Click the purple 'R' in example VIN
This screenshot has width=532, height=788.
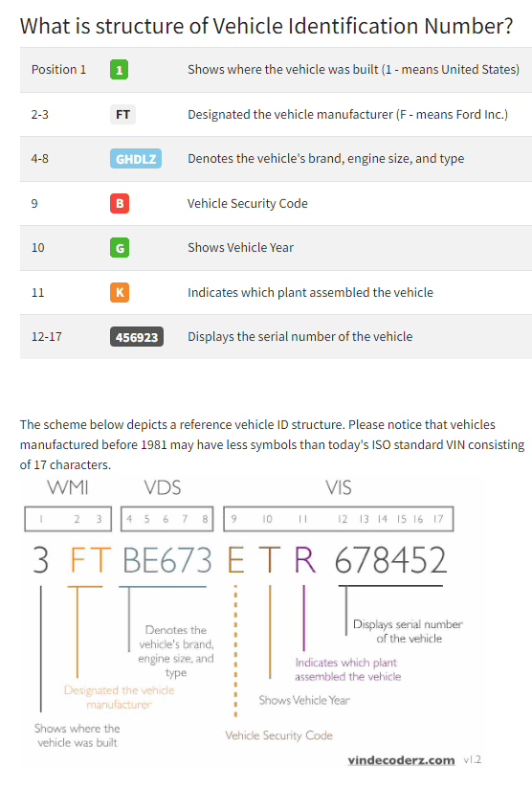click(x=305, y=560)
